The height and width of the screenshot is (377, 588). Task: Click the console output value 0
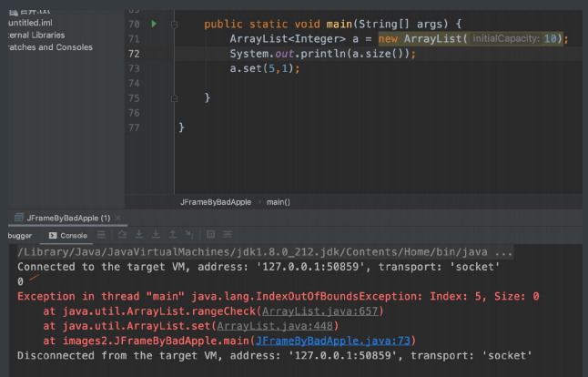[20, 281]
